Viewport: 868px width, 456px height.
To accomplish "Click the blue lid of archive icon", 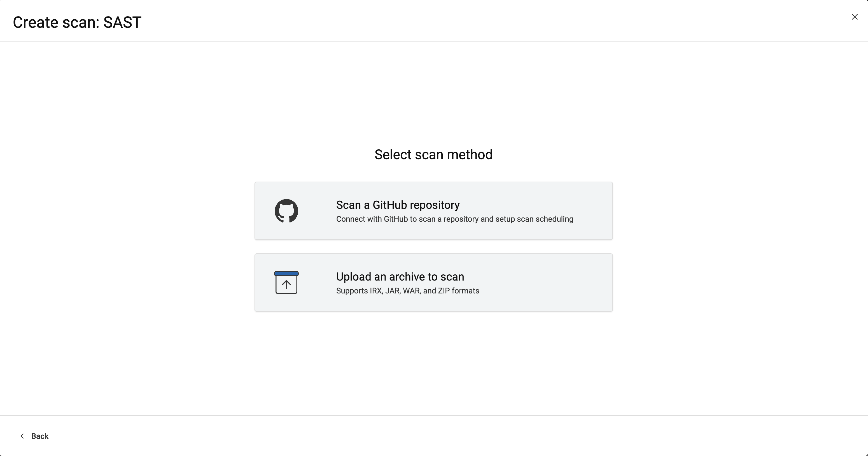I will (286, 274).
